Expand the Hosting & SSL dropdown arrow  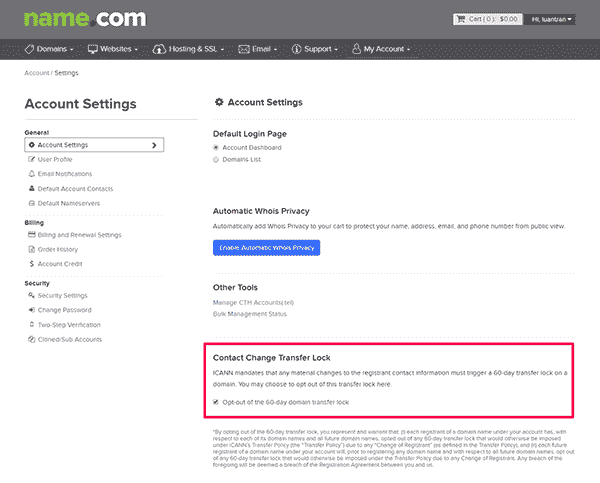pos(222,50)
